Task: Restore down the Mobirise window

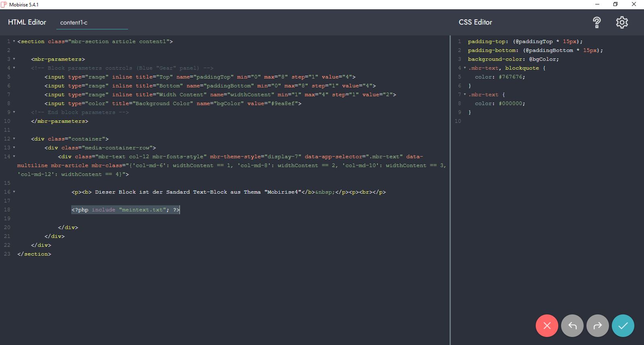Action: (x=615, y=4)
